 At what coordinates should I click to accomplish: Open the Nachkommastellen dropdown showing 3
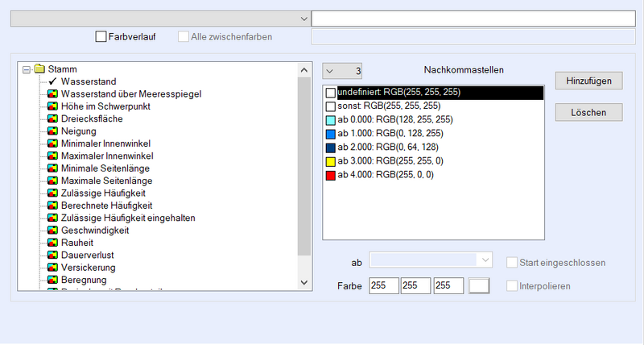pos(341,71)
